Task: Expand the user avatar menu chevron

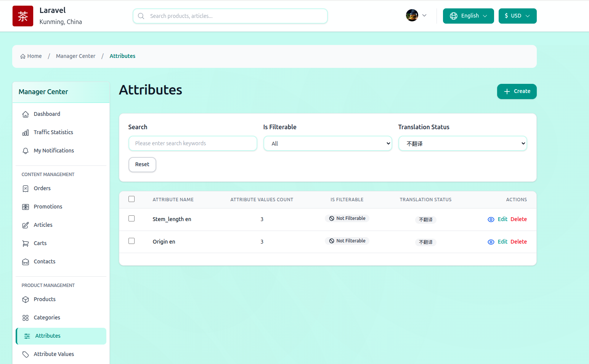Action: 424,16
